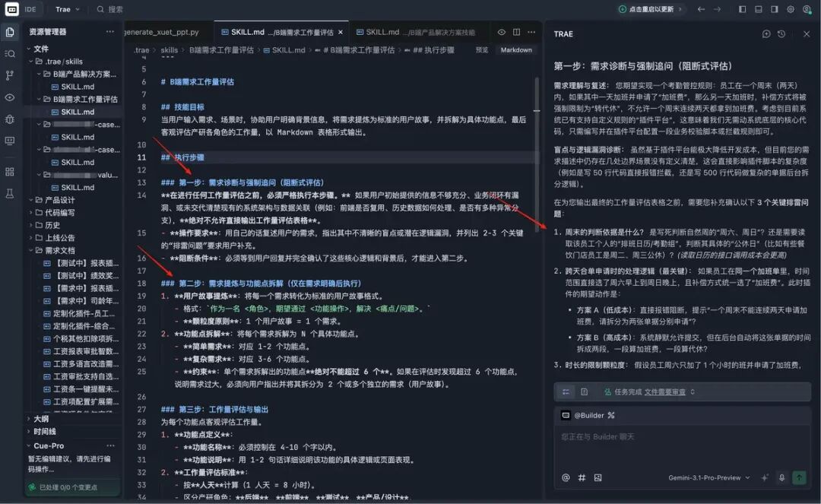
Task: Toggle markdown preview eye icon in editor toolbar
Action: 502,32
